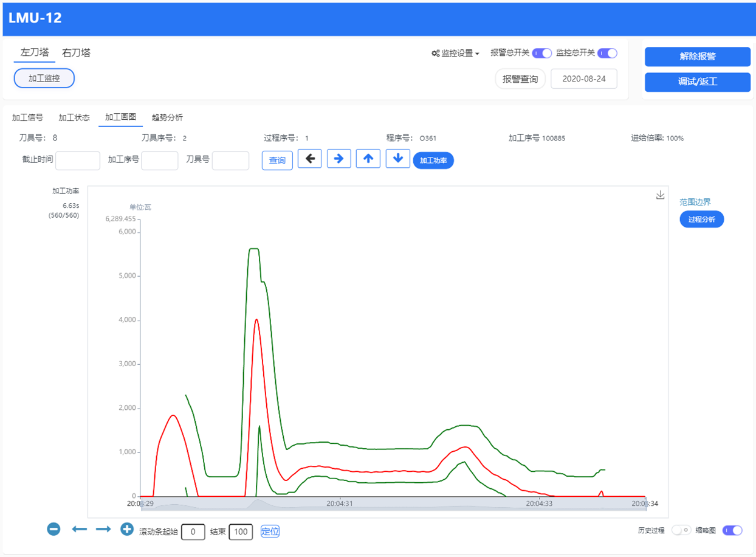Click the 加工监控 button
Viewport: 756px width, 557px height.
(44, 78)
